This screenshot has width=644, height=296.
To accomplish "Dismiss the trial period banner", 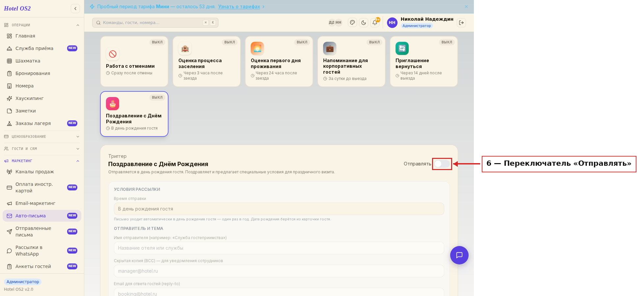I will (x=466, y=7).
